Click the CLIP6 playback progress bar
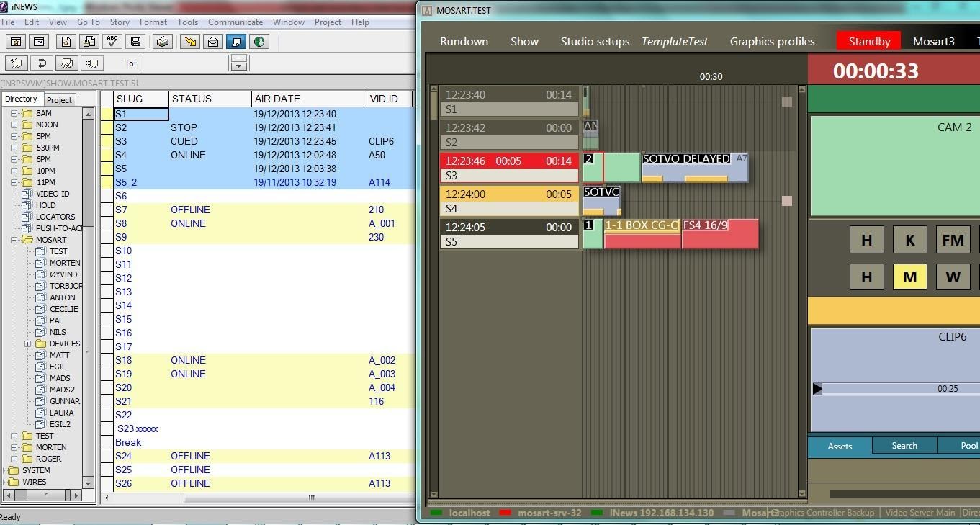 [896, 389]
